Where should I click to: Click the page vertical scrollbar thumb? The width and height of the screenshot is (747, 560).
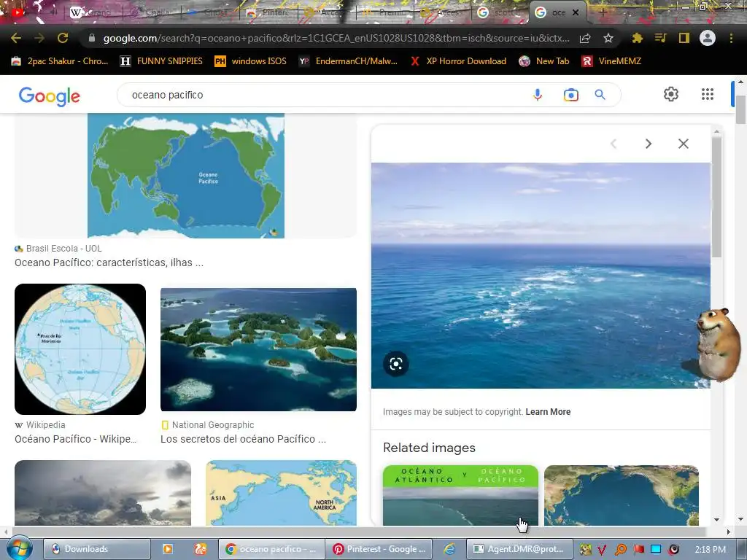(x=741, y=109)
